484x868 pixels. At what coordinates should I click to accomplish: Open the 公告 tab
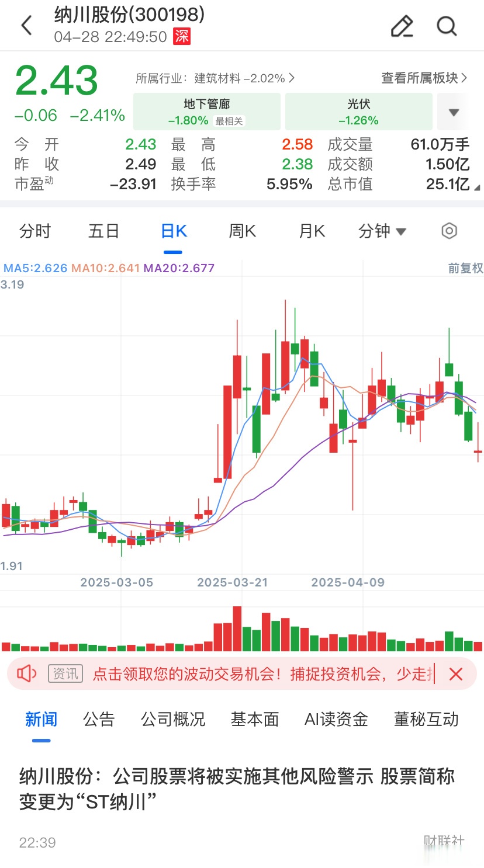coord(99,719)
